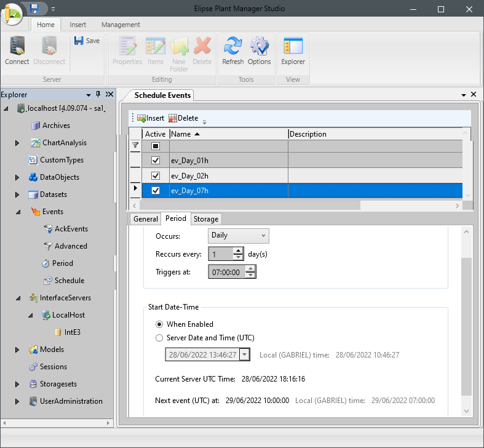
Task: Sort by the Name column header
Action: (x=228, y=134)
